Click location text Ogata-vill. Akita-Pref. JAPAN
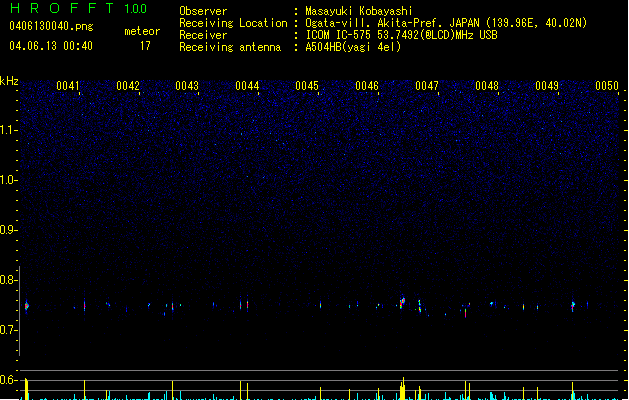629x400 pixels. (x=392, y=23)
